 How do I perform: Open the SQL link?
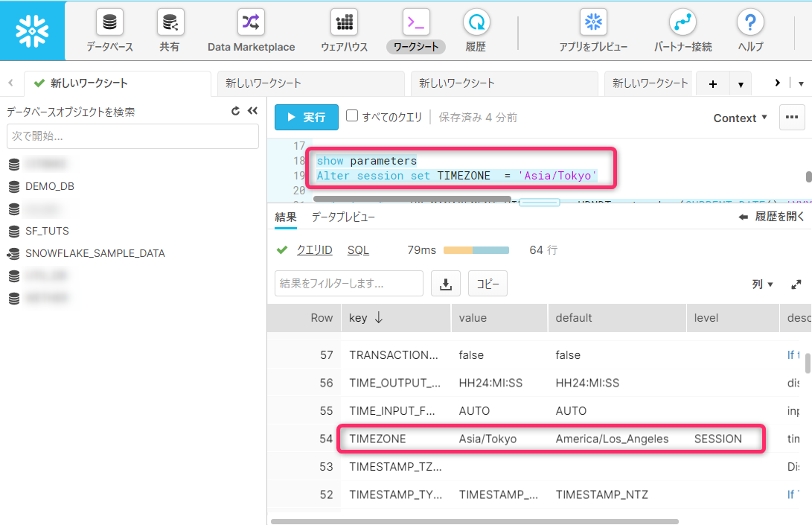[358, 250]
